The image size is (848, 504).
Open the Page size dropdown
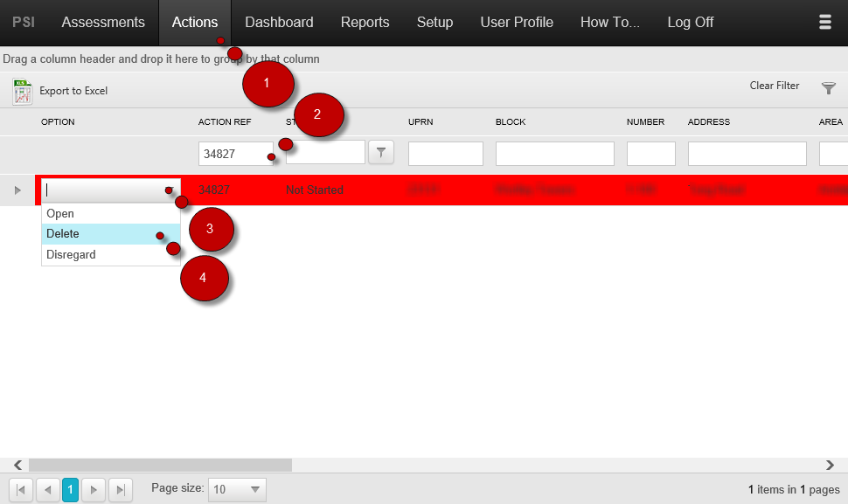coord(237,489)
